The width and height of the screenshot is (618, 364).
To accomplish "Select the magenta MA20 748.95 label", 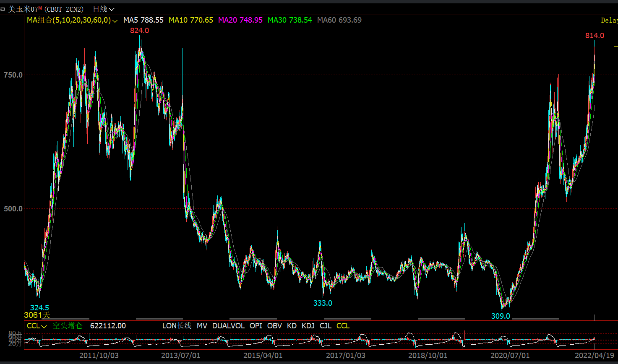I will [240, 20].
